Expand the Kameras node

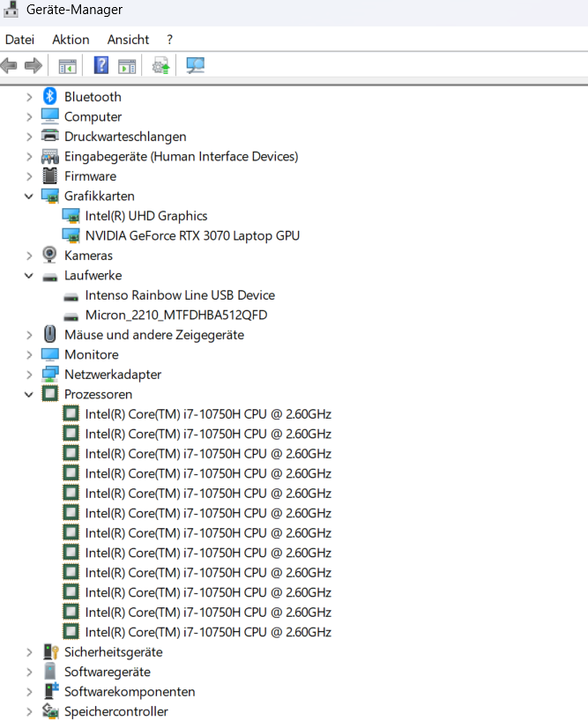[x=29, y=256]
